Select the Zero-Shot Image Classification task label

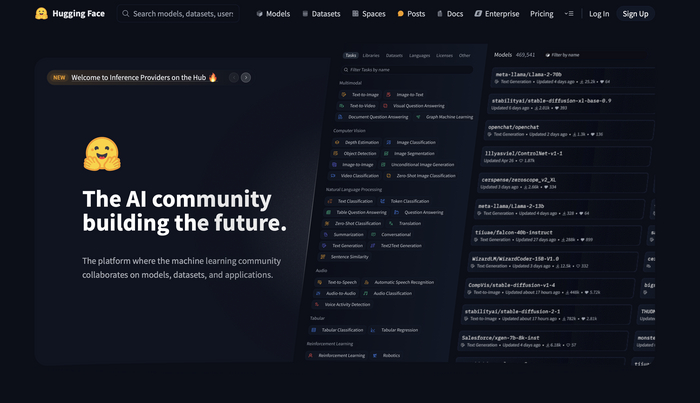pyautogui.click(x=426, y=176)
